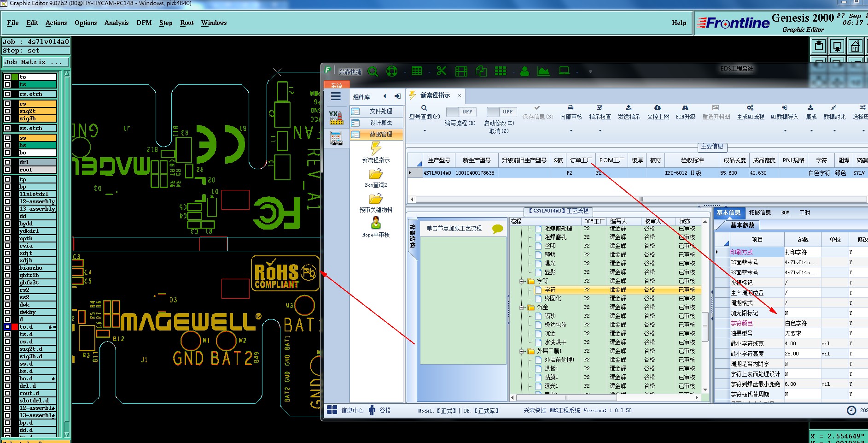This screenshot has height=443, width=868.
Task: Click the green area chart icon
Action: click(543, 71)
